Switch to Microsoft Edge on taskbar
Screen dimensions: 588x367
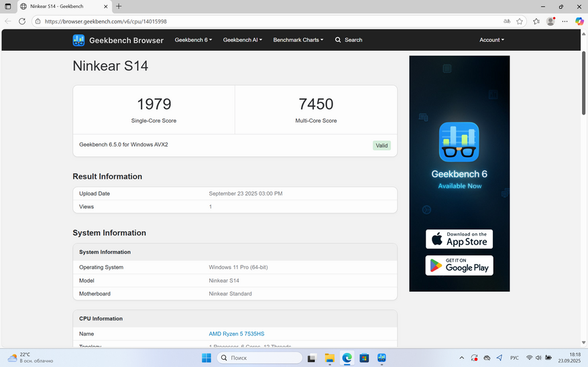pos(347,358)
